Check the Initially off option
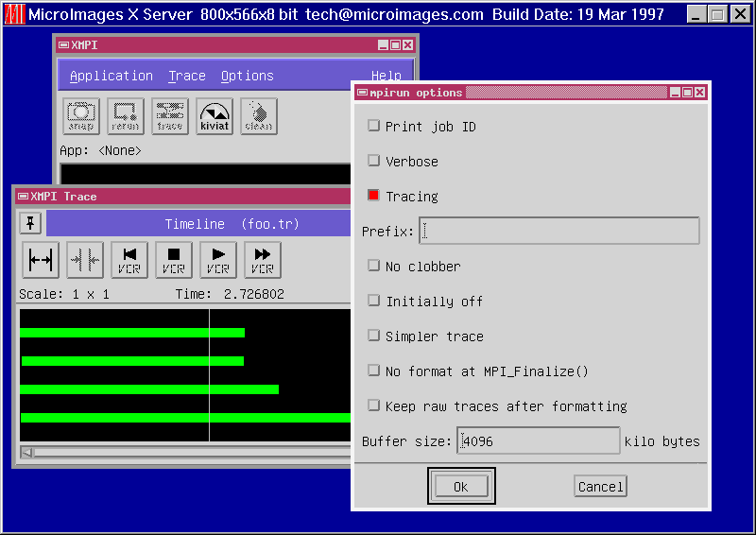Viewport: 756px width, 535px height. [x=373, y=300]
